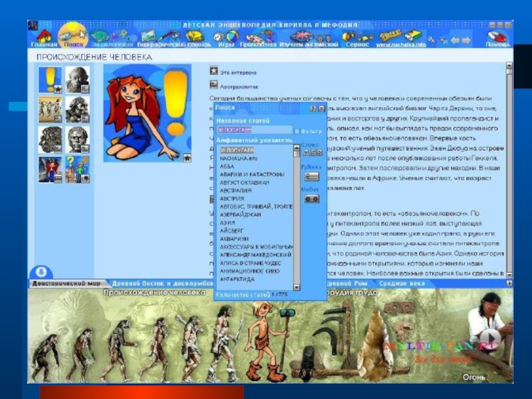Click the cartoon caveman with hammer

268,341
